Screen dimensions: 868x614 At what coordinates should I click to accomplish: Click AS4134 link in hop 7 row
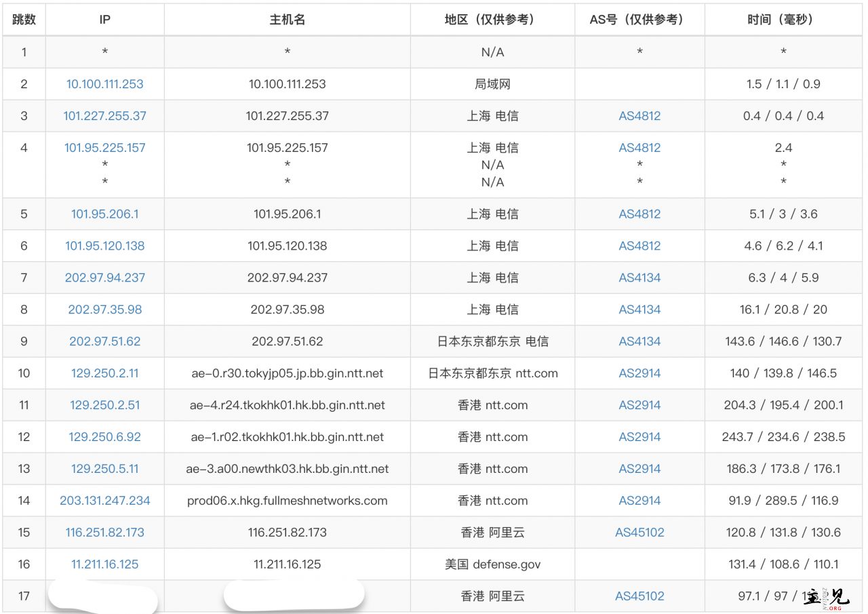click(x=639, y=277)
